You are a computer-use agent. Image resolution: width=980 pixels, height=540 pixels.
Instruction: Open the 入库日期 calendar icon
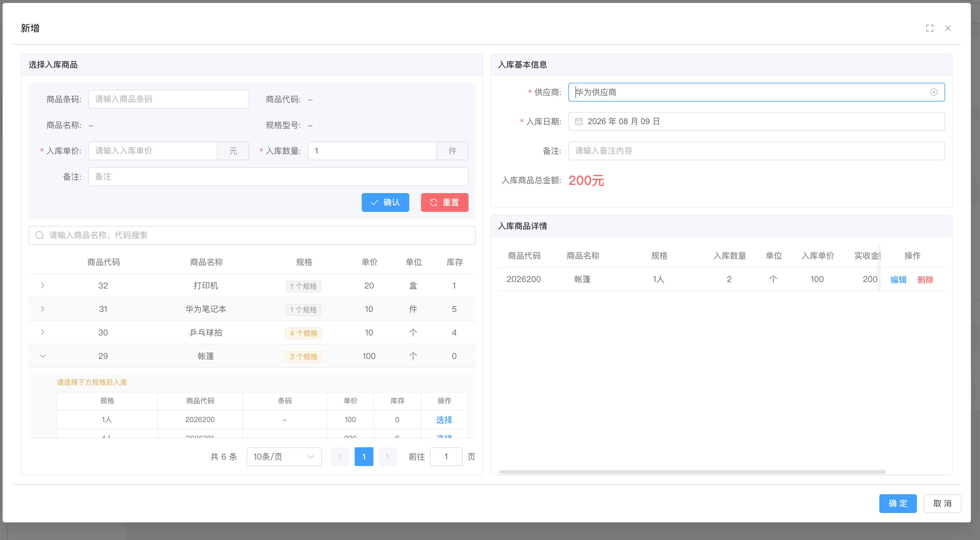pos(579,122)
